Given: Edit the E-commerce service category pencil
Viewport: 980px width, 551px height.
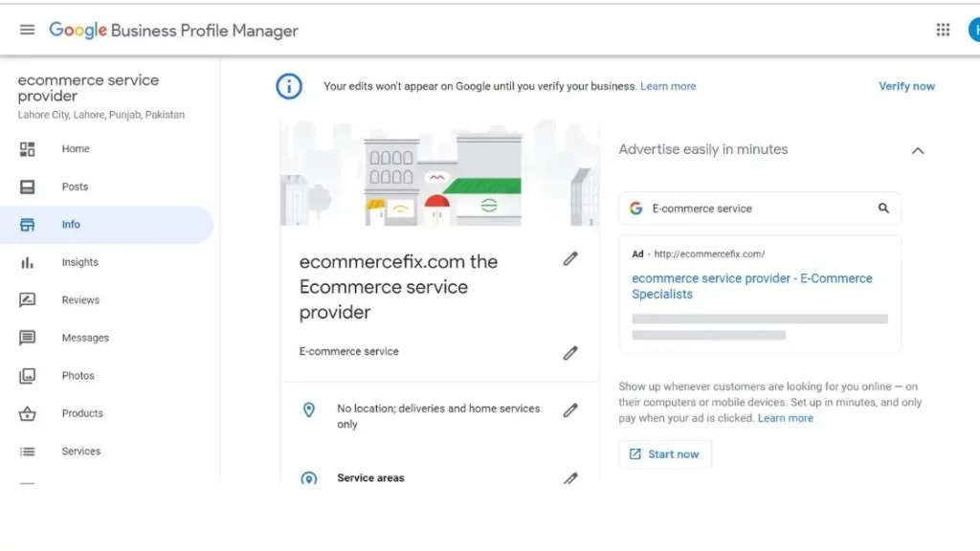Looking at the screenshot, I should 570,353.
